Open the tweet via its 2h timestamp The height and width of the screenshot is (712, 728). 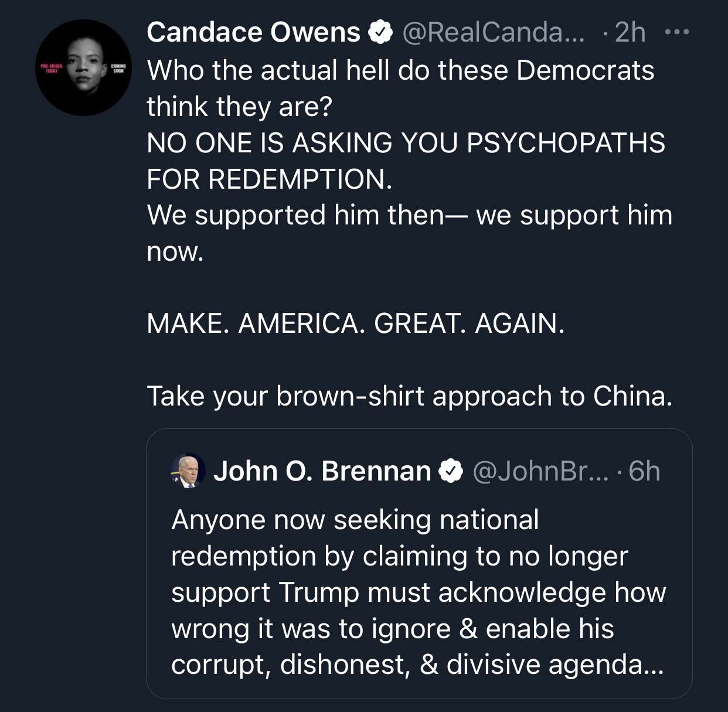pos(630,32)
